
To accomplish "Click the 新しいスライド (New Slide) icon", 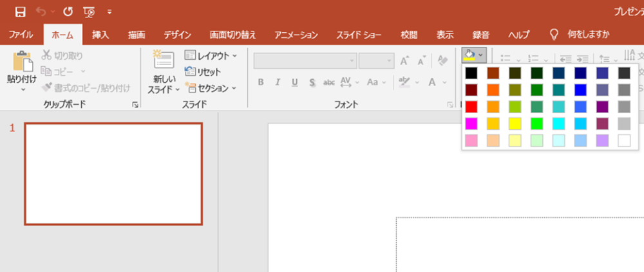I will 163,61.
